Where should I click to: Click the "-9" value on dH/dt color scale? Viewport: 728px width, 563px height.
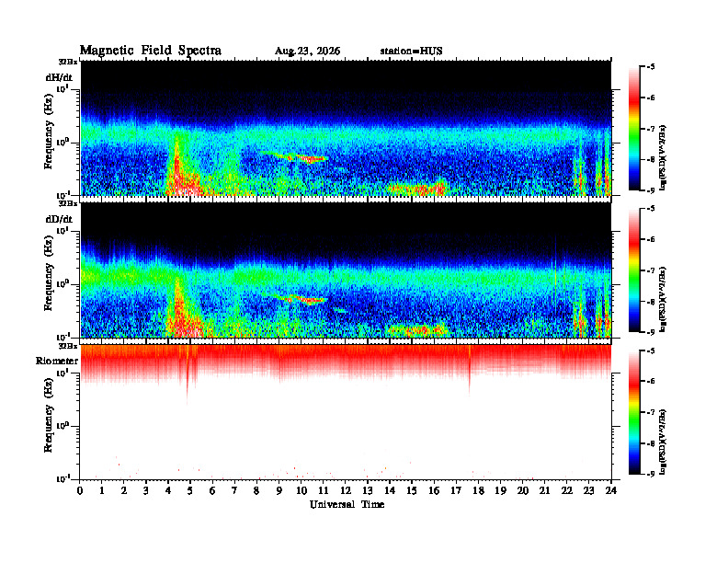[651, 190]
